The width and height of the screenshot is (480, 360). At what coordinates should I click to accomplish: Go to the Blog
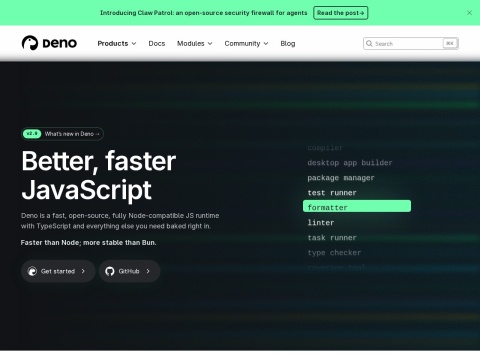pos(288,43)
